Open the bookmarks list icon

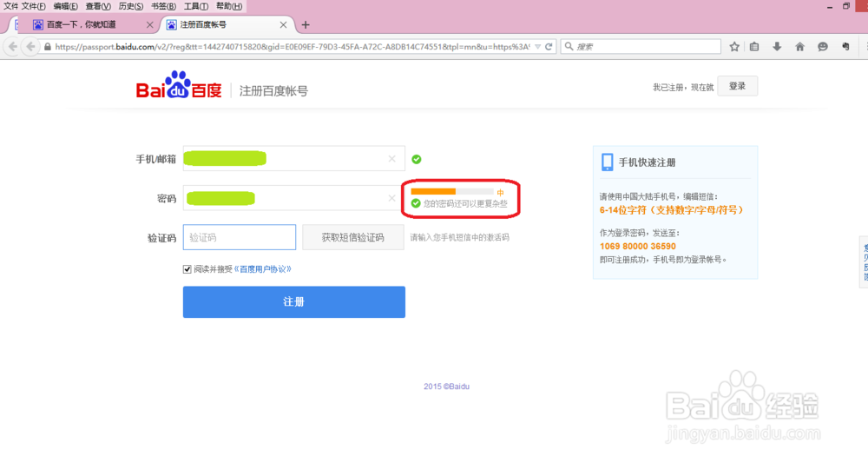click(754, 47)
